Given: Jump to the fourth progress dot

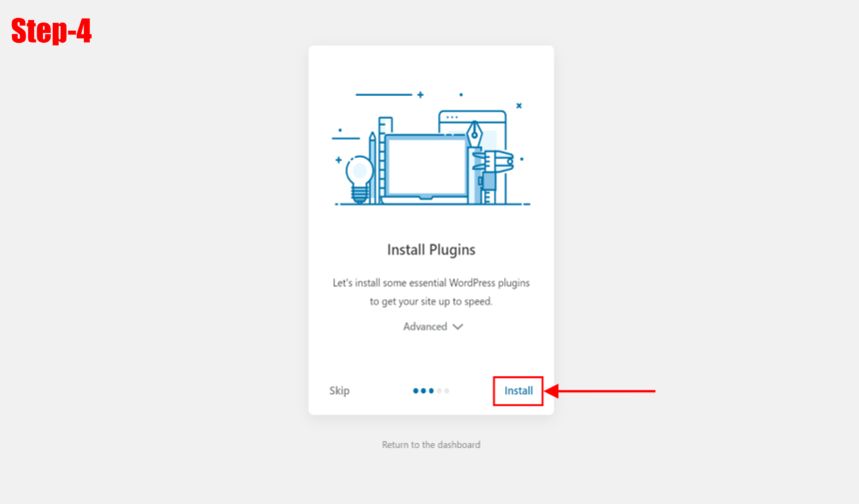Looking at the screenshot, I should (x=438, y=390).
